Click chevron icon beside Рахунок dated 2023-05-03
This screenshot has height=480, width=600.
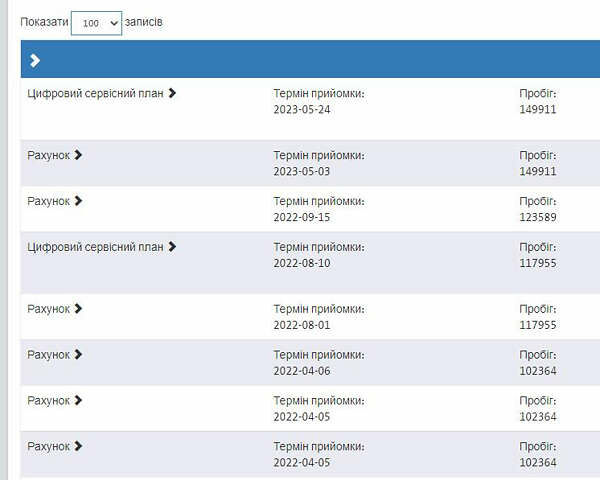coord(79,155)
